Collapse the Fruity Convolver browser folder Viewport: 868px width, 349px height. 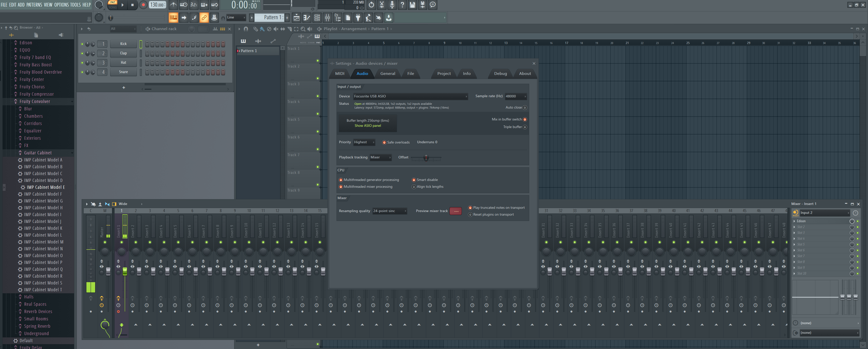pyautogui.click(x=35, y=101)
